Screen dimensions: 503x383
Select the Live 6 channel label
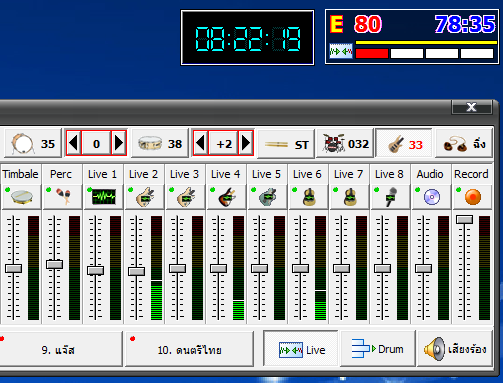click(307, 174)
